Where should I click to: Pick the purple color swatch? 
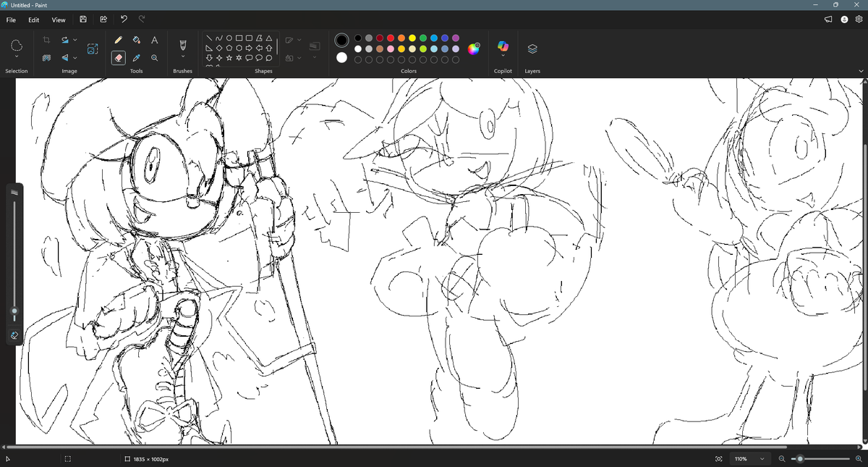point(456,38)
